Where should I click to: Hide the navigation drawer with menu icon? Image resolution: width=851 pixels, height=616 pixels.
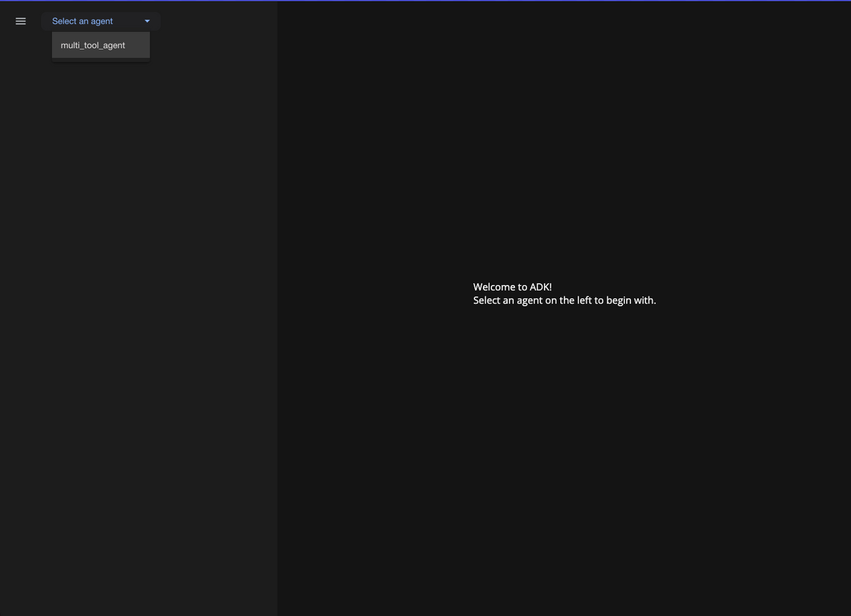21,21
